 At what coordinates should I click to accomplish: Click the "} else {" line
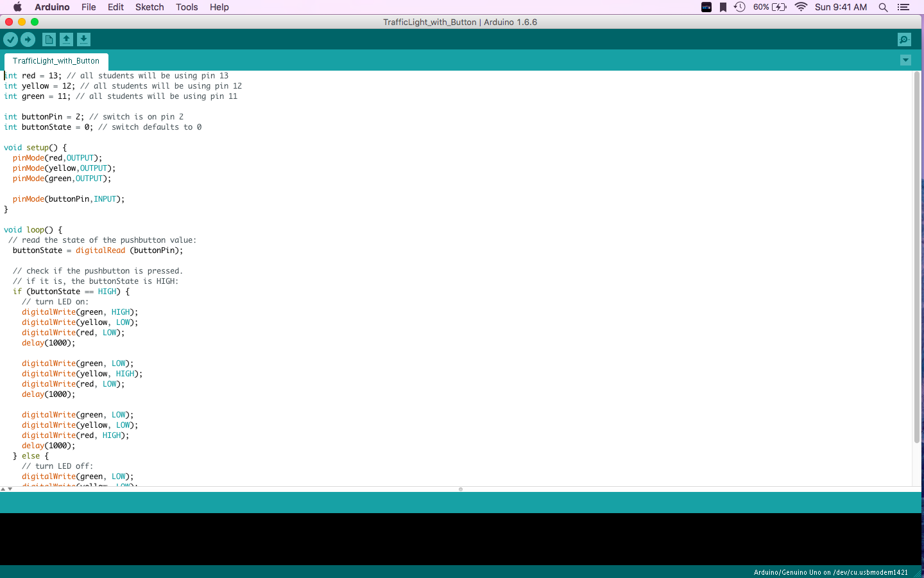coord(31,456)
